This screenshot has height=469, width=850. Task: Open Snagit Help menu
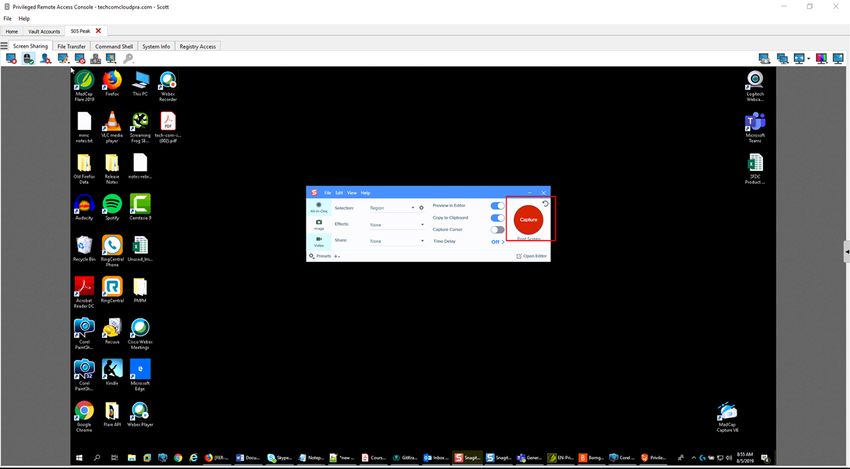point(365,193)
